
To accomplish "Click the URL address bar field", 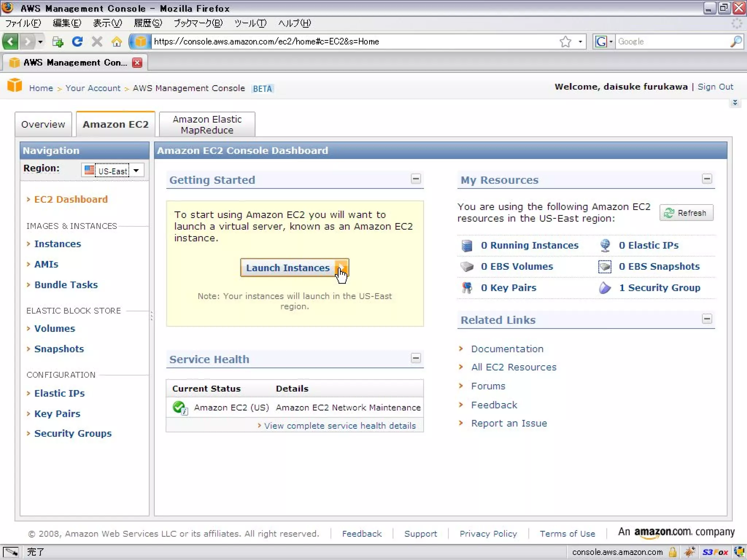I will 354,42.
